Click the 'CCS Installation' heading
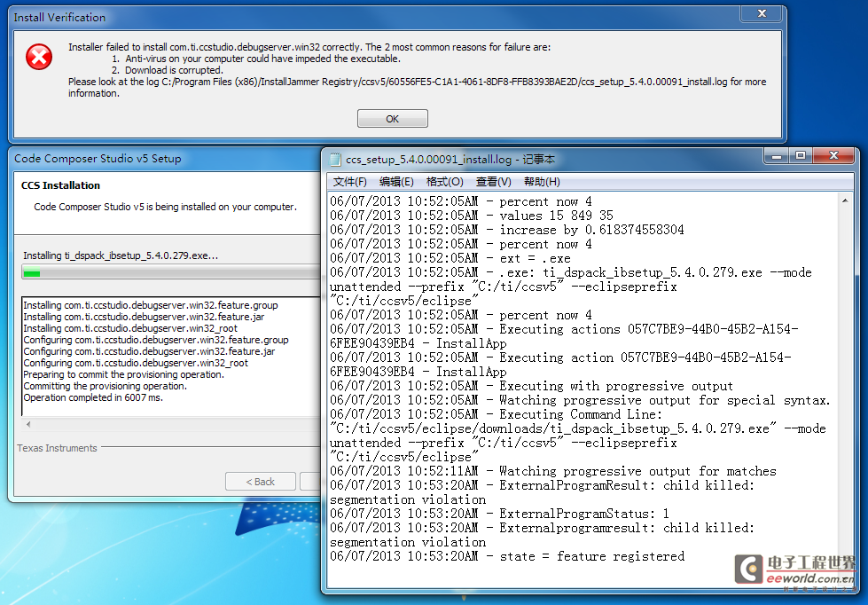Viewport: 868px width, 605px height. 61,185
